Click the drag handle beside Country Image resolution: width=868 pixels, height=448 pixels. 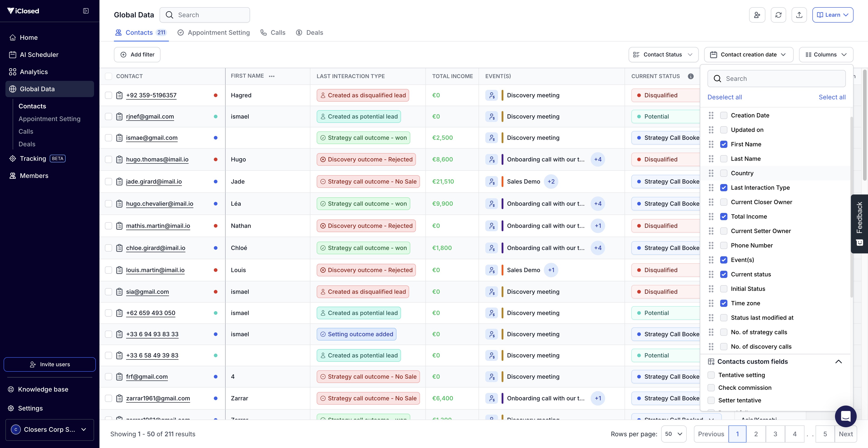click(x=711, y=173)
